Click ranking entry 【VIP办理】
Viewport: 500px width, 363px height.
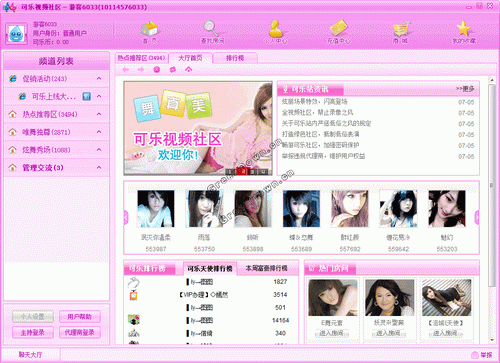203,295
